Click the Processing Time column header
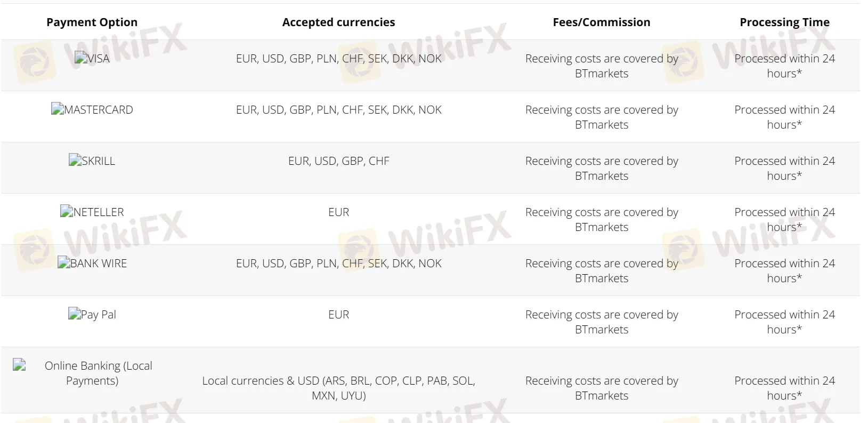This screenshot has width=868, height=423. click(784, 22)
